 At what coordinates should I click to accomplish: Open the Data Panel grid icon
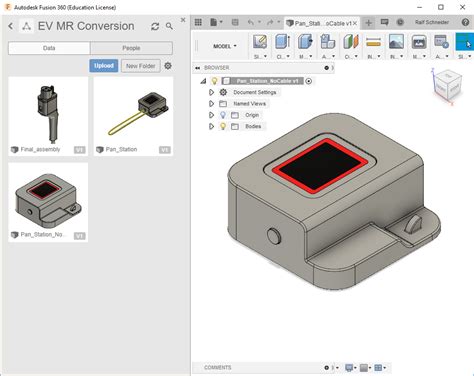click(198, 22)
